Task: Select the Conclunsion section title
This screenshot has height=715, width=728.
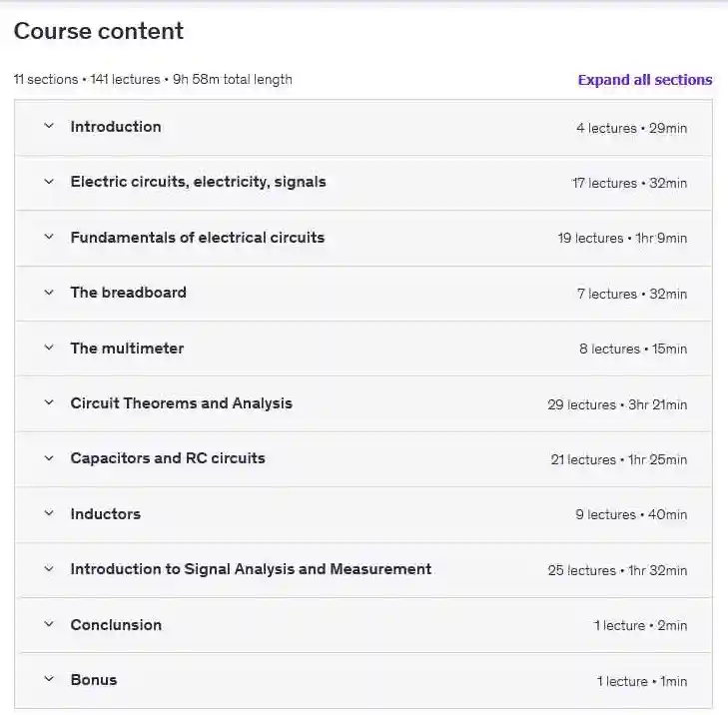Action: 116,625
